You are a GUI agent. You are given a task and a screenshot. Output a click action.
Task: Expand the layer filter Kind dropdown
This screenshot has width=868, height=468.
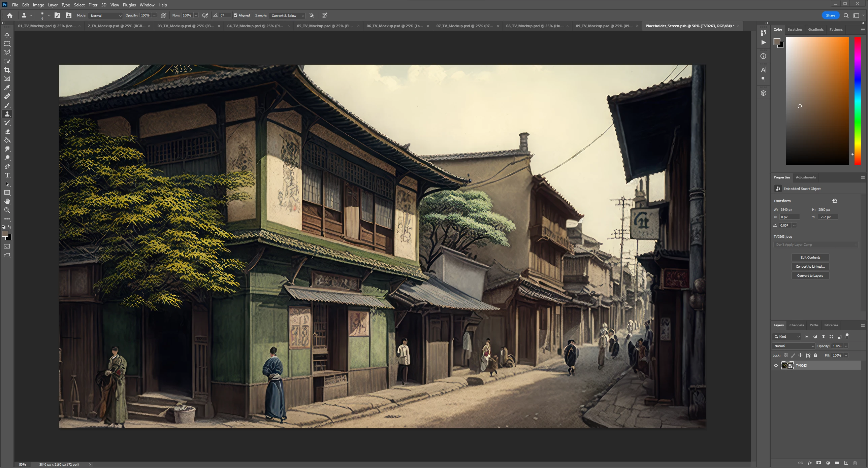pyautogui.click(x=787, y=336)
